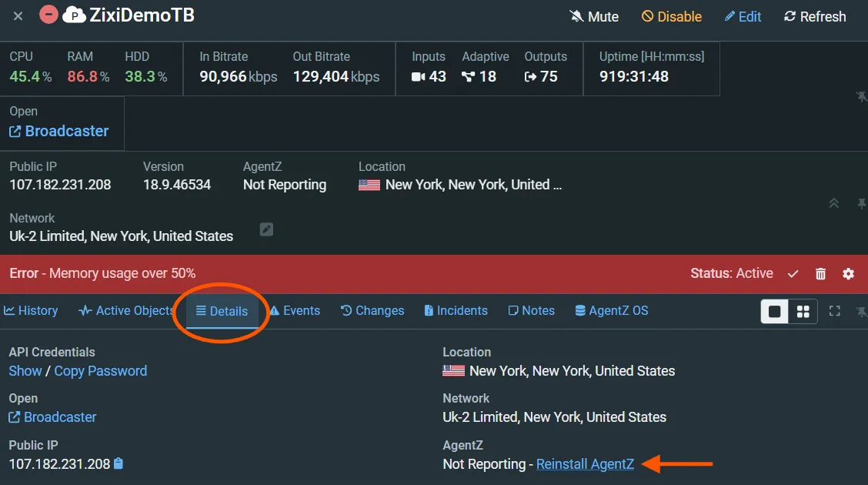Click the Uptime 919:31:48 value

point(634,76)
